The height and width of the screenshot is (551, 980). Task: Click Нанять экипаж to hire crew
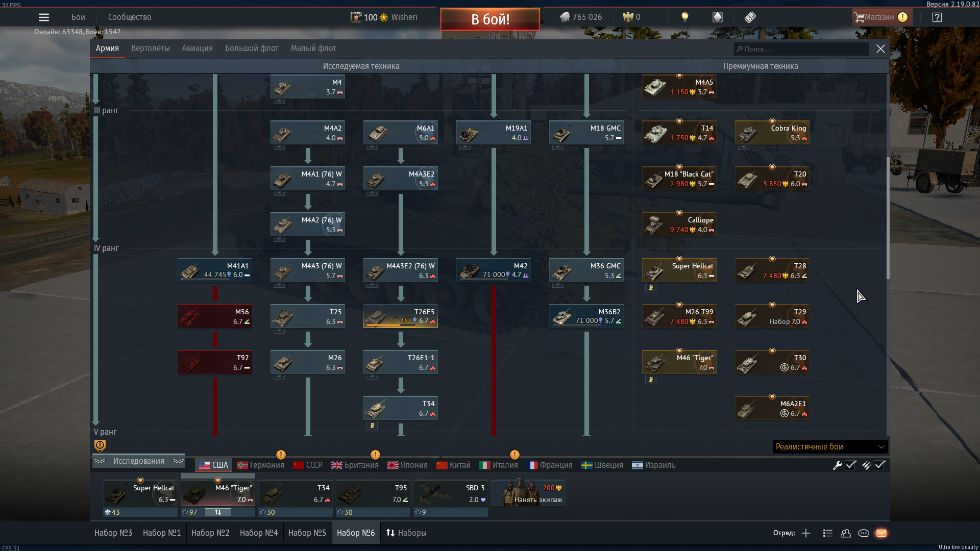pos(528,493)
